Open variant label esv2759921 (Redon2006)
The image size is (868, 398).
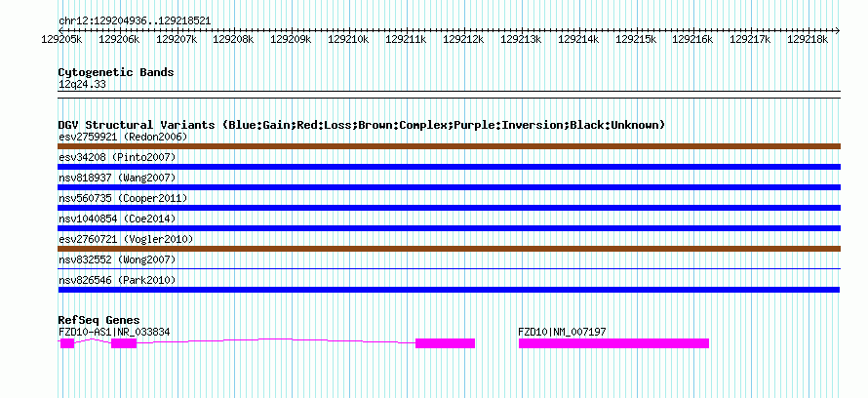(x=123, y=137)
